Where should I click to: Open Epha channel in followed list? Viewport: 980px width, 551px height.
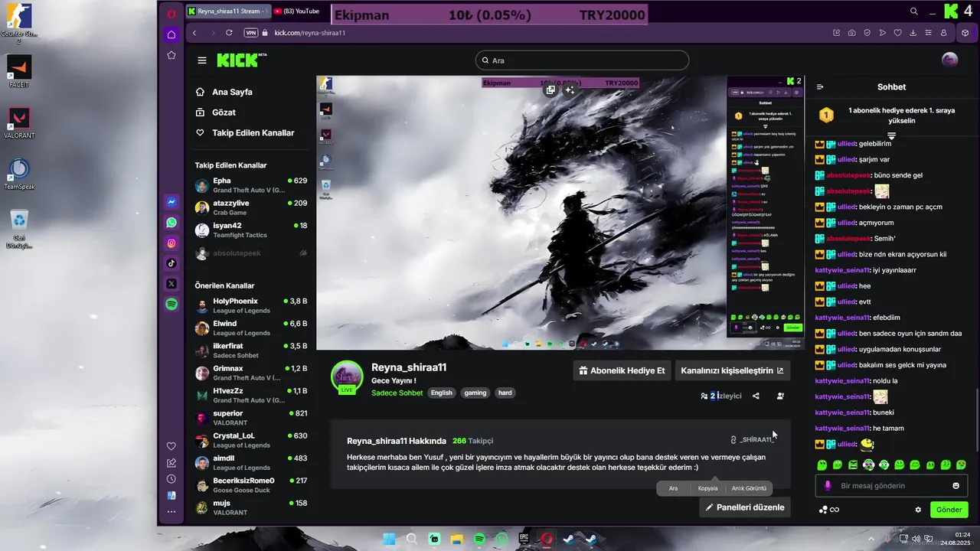251,186
